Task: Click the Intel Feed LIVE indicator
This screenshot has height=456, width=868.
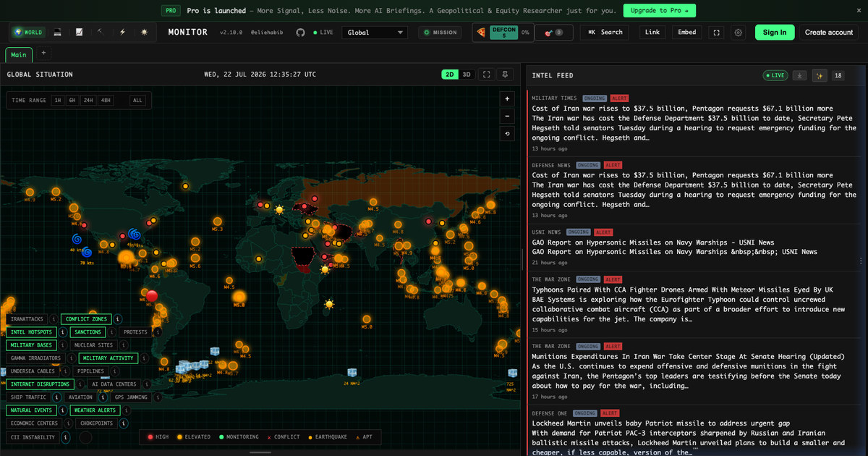Action: click(775, 75)
